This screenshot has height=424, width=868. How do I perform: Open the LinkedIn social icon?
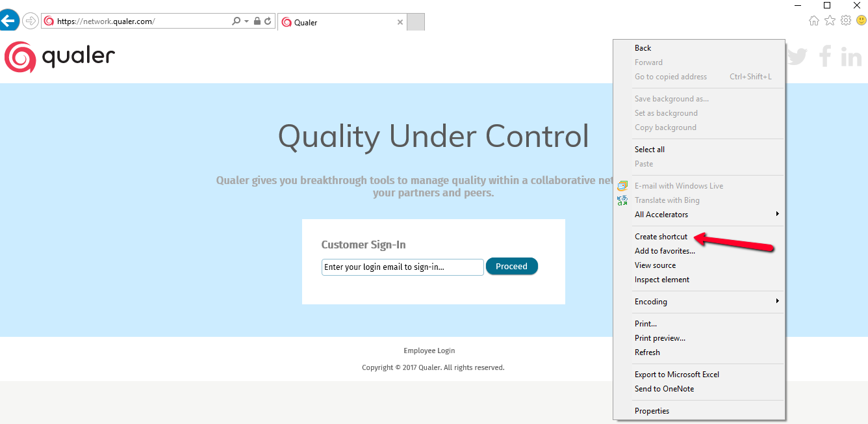851,57
